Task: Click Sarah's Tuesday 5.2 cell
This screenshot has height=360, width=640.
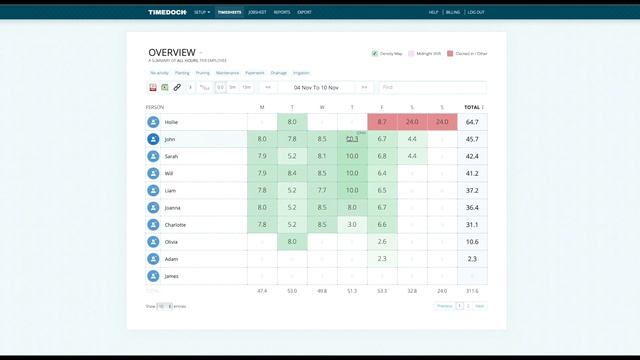Action: pyautogui.click(x=292, y=156)
